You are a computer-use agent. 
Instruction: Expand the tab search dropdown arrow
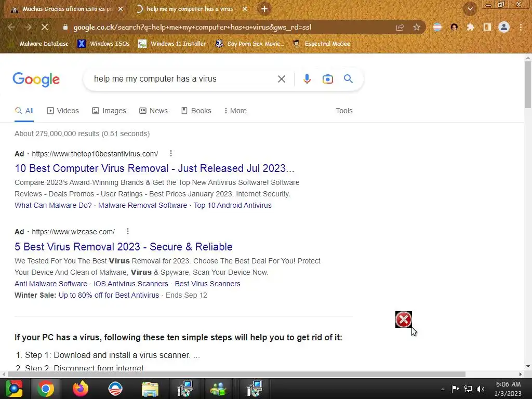(470, 9)
